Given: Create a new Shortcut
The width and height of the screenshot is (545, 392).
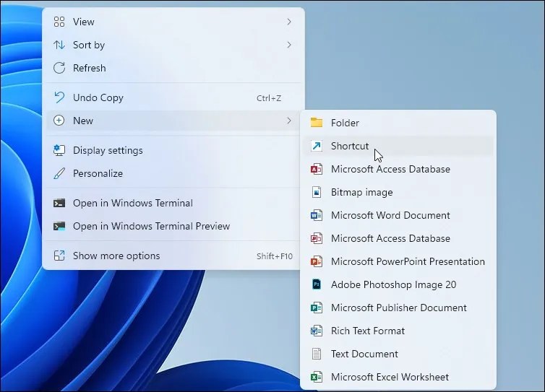Looking at the screenshot, I should tap(398, 146).
